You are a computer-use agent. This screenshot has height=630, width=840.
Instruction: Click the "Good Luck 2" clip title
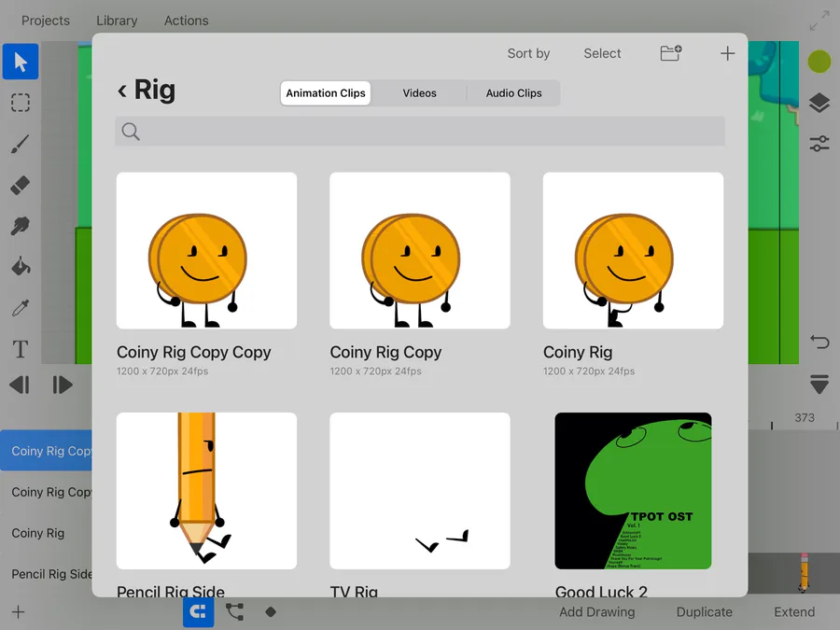pos(601,591)
